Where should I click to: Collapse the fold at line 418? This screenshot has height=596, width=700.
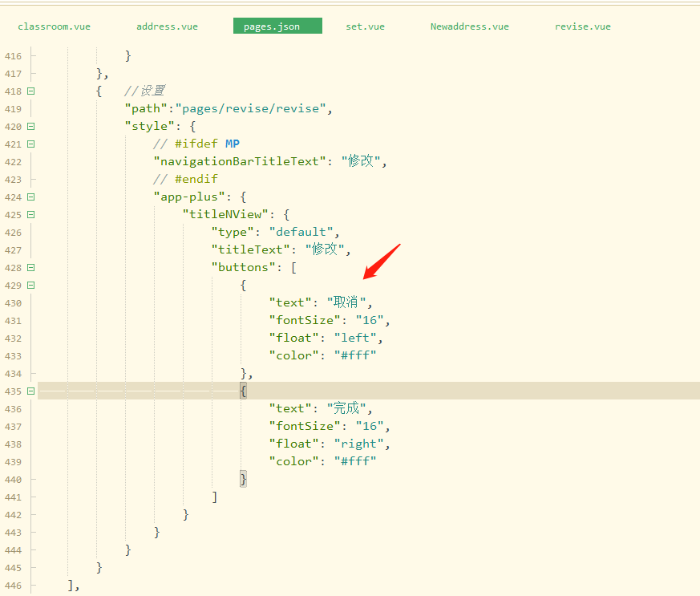point(30,91)
